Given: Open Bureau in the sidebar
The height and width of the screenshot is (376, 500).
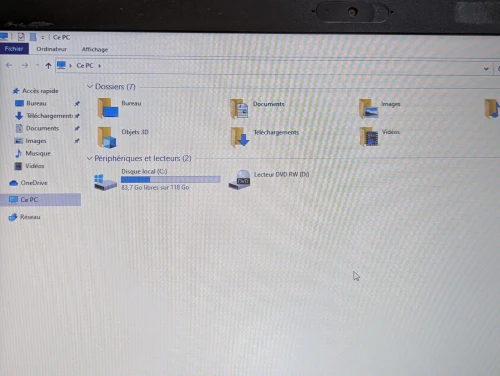Looking at the screenshot, I should (x=36, y=103).
